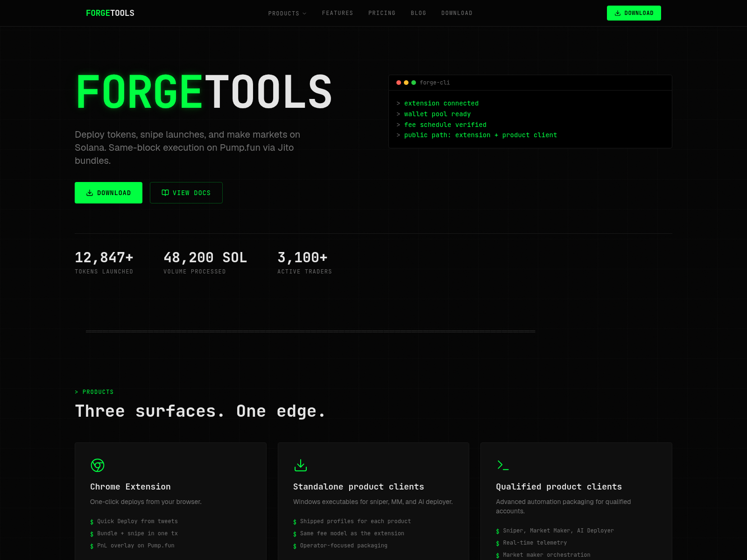Click the large FORGETOOLS hero title
The width and height of the screenshot is (747, 560).
pyautogui.click(x=204, y=92)
